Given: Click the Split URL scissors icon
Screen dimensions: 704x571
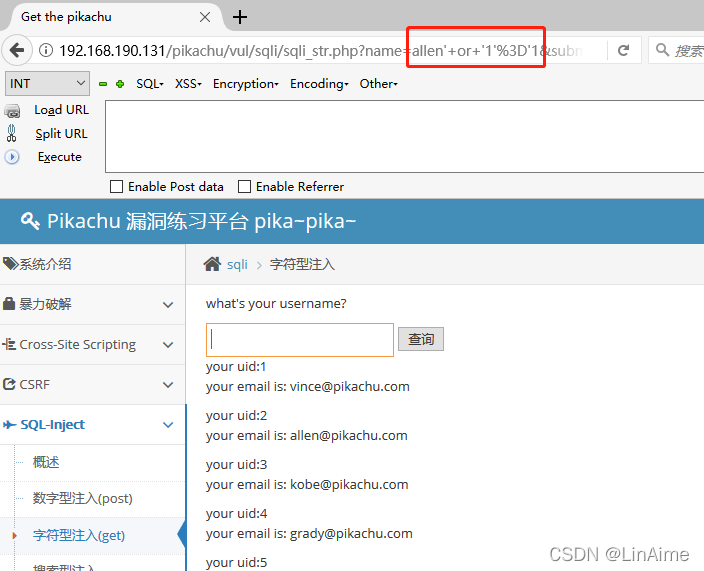Looking at the screenshot, I should coord(12,133).
